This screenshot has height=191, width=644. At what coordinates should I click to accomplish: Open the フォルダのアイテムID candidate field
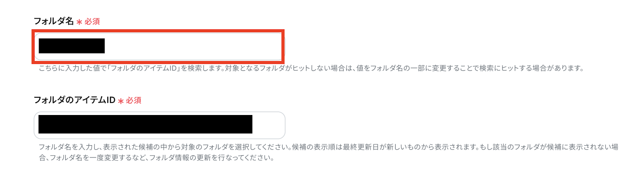(x=159, y=125)
